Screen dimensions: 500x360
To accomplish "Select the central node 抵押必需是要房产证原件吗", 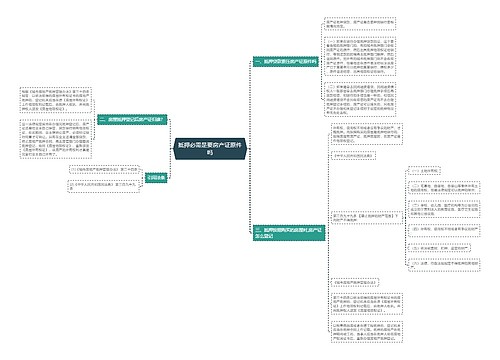I will click(210, 149).
